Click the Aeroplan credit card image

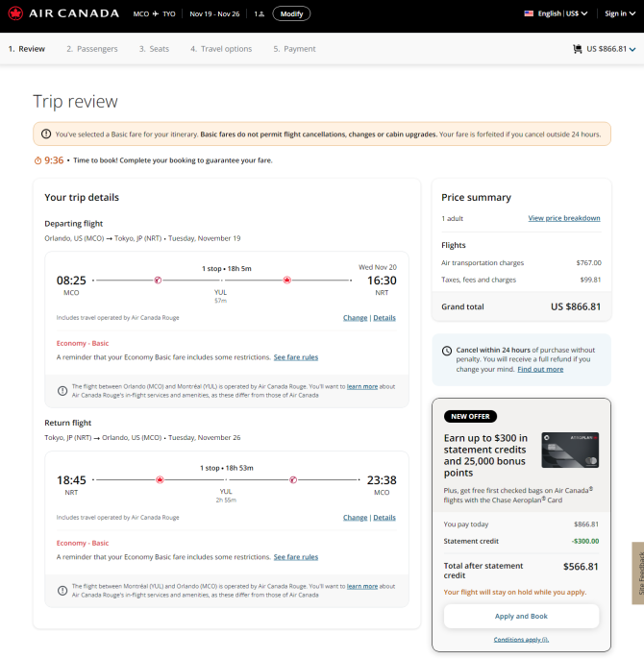click(x=570, y=451)
